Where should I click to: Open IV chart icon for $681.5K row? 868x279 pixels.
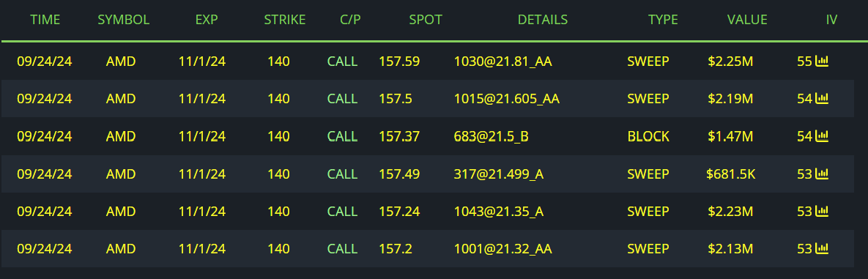[822, 174]
